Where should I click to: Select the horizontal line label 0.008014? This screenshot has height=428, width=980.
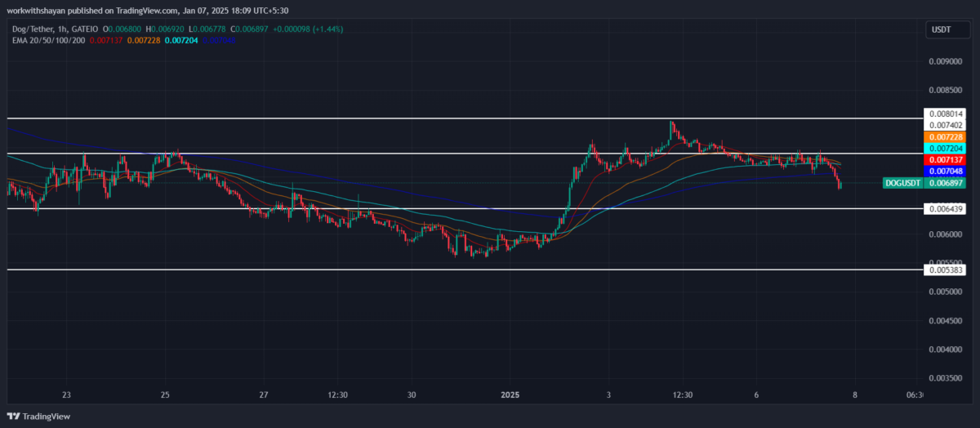pyautogui.click(x=945, y=114)
